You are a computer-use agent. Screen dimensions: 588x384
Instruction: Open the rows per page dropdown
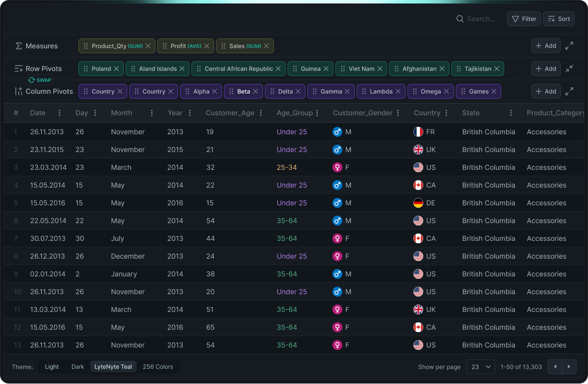pos(480,367)
